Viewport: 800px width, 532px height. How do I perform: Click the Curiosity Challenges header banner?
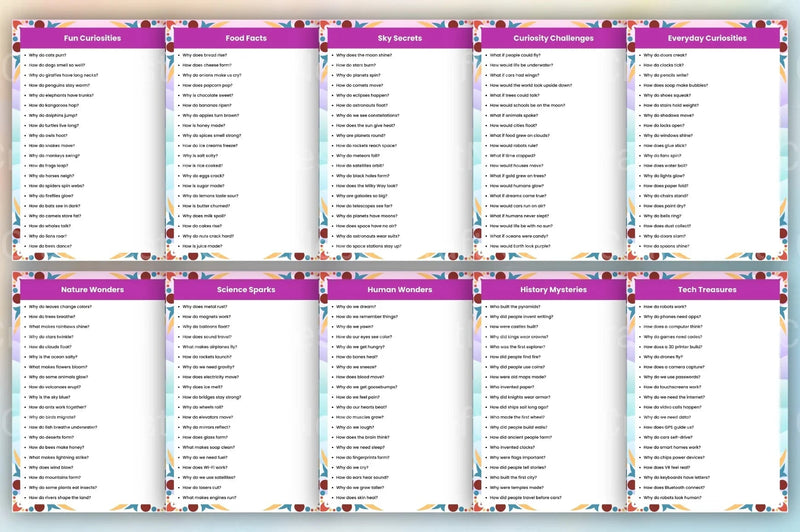pyautogui.click(x=553, y=38)
